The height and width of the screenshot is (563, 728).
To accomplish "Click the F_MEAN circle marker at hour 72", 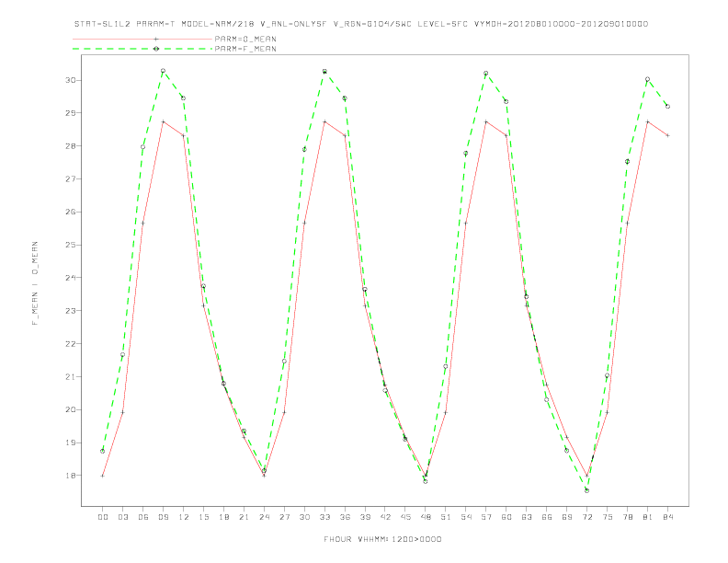I will click(x=586, y=490).
